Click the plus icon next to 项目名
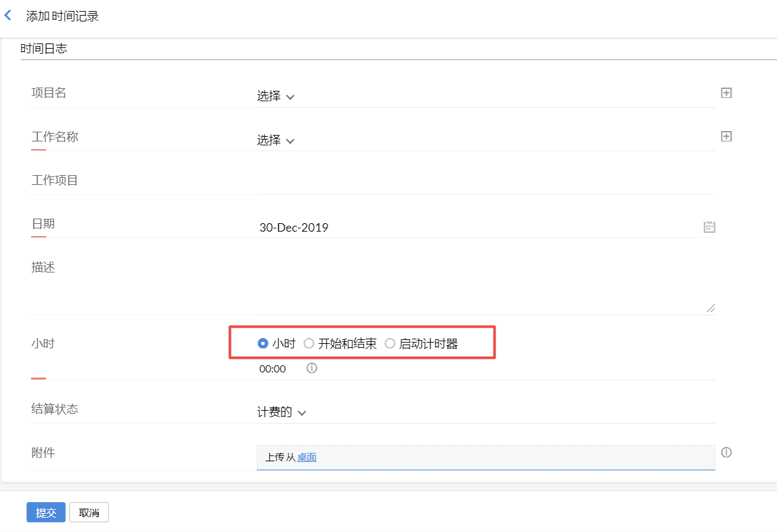The image size is (777, 532). click(x=726, y=93)
